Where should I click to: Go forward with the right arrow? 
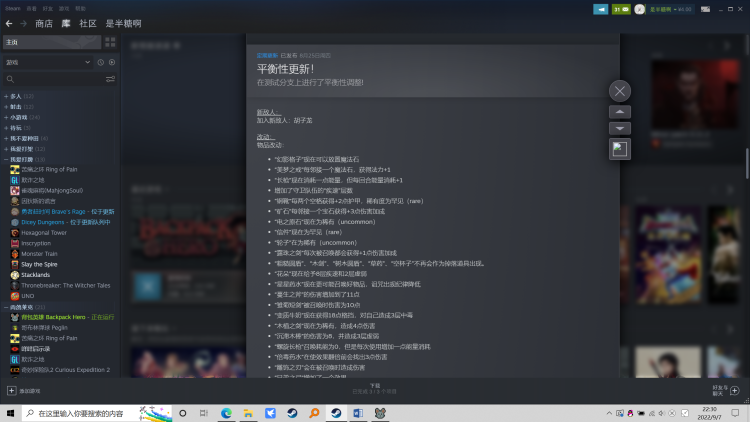click(23, 23)
